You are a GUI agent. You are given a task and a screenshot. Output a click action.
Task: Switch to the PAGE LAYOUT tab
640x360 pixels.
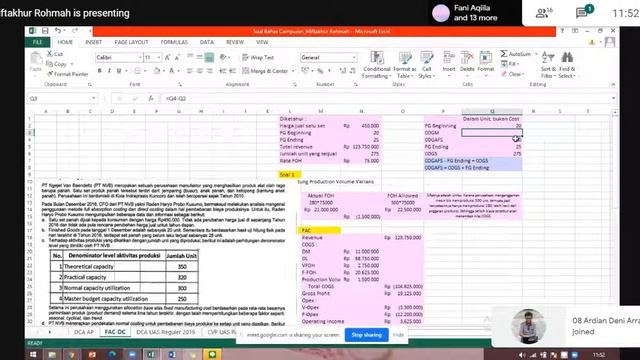pyautogui.click(x=131, y=42)
